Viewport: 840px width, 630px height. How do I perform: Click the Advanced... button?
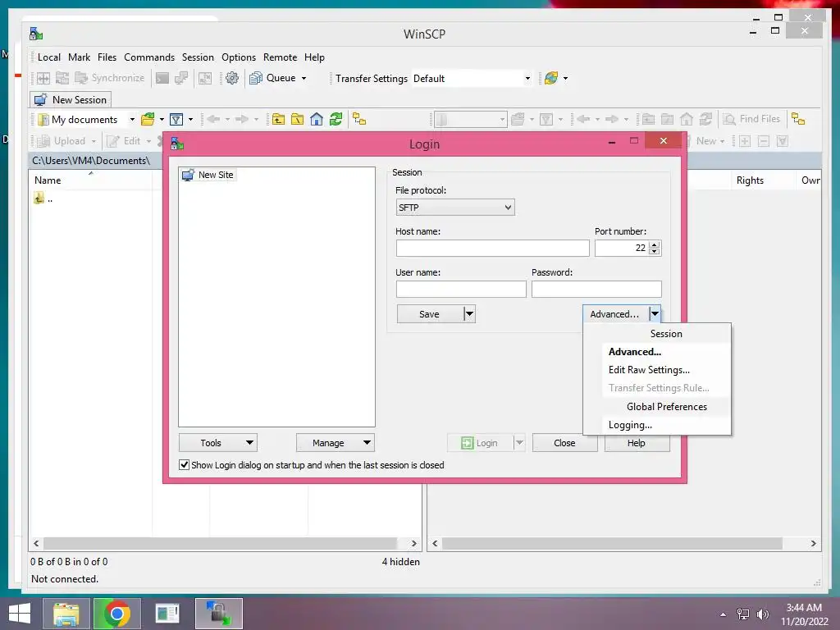[615, 314]
